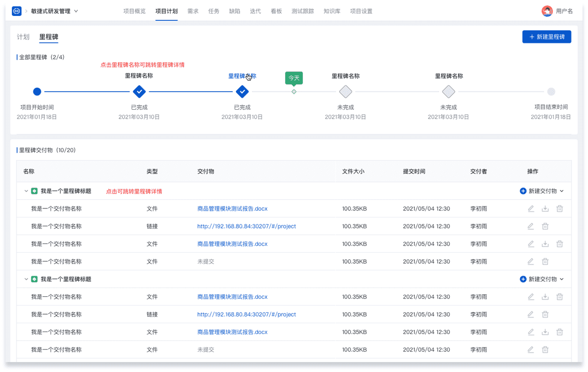Image resolution: width=588 pixels, height=372 pixels.
Task: Click 新建交付物 in the first milestone group
Action: pyautogui.click(x=542, y=191)
